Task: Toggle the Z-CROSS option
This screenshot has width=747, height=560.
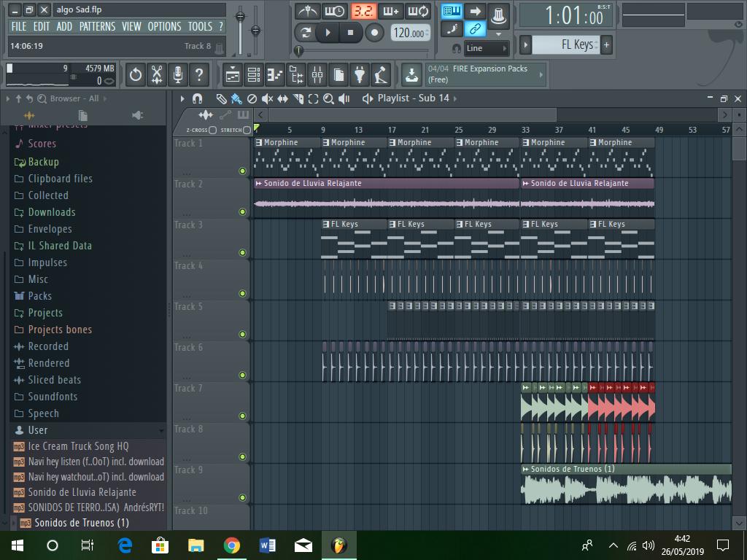Action: (212, 130)
